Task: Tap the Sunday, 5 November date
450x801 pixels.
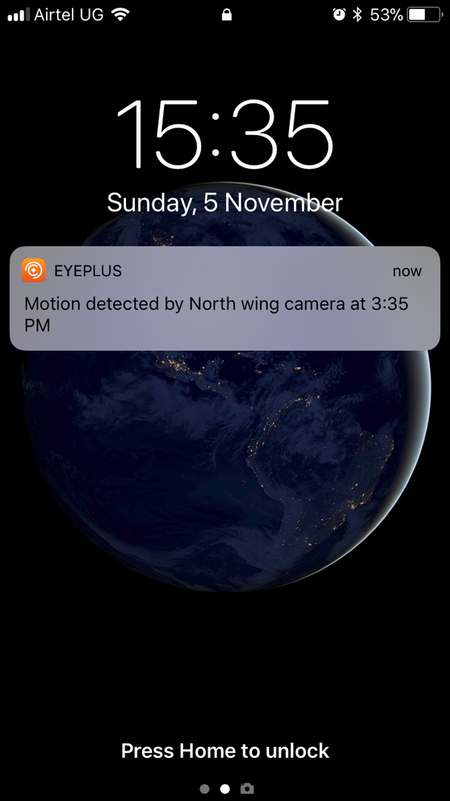Action: pos(225,203)
